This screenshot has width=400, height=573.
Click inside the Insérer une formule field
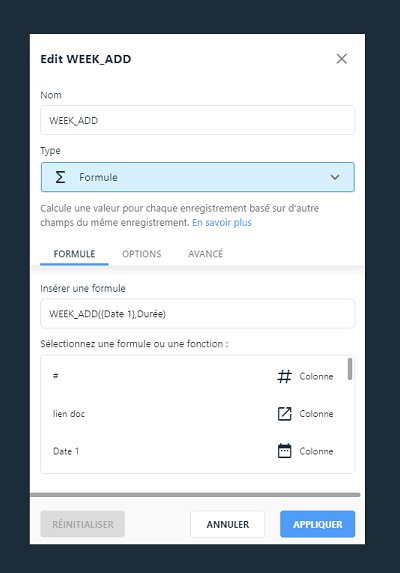(198, 314)
